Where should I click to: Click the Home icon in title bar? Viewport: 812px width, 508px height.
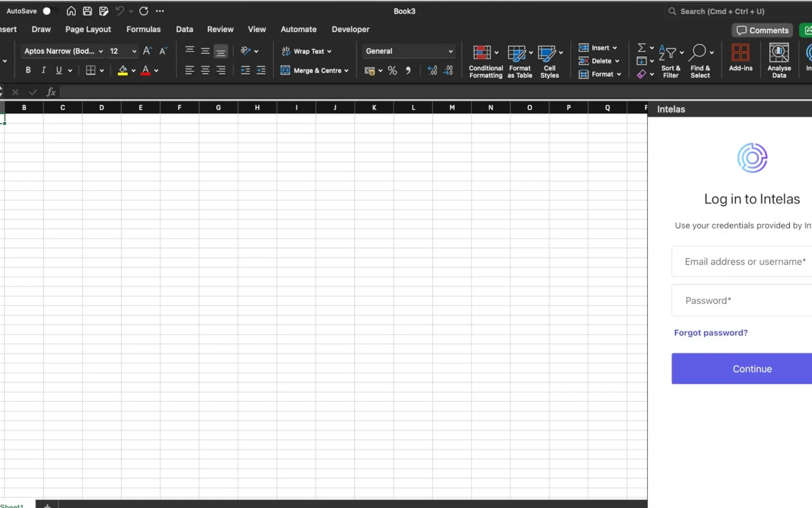tap(71, 11)
